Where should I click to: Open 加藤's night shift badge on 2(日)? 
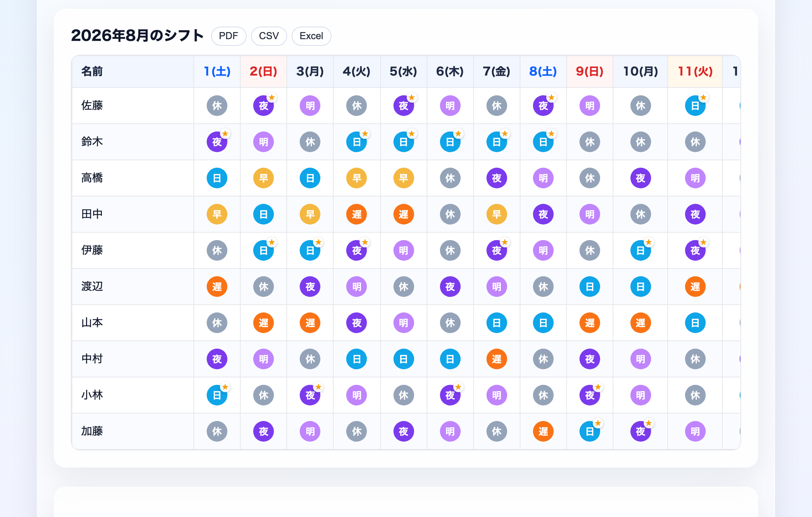(264, 431)
